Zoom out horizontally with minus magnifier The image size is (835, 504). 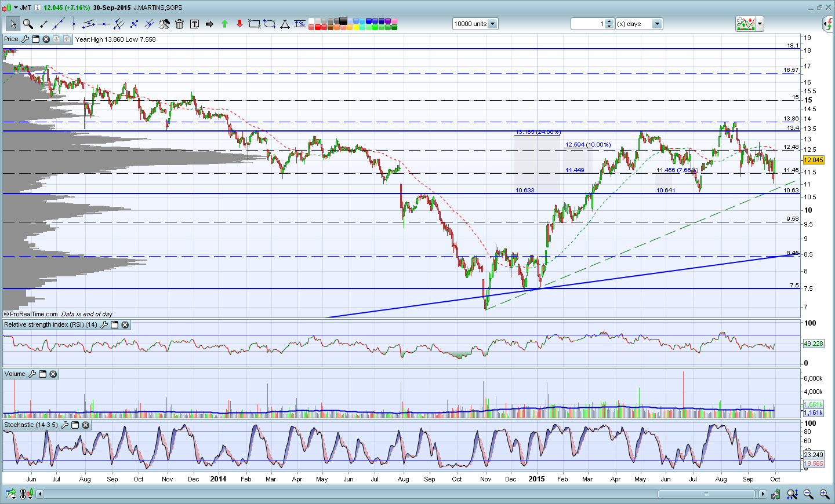[808, 494]
